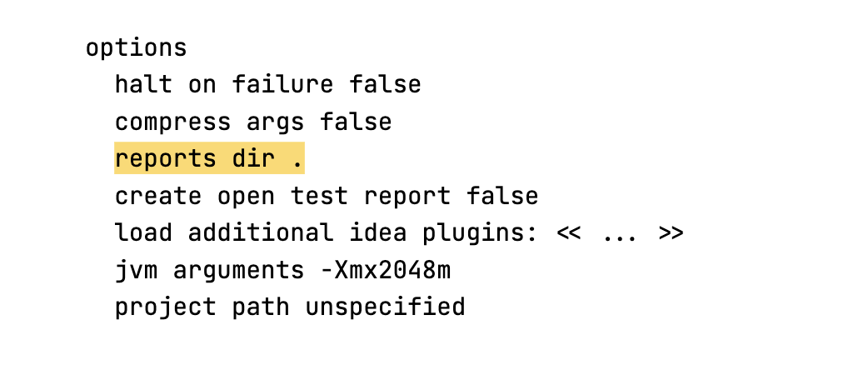Click the 'create open test report' label

(x=282, y=197)
